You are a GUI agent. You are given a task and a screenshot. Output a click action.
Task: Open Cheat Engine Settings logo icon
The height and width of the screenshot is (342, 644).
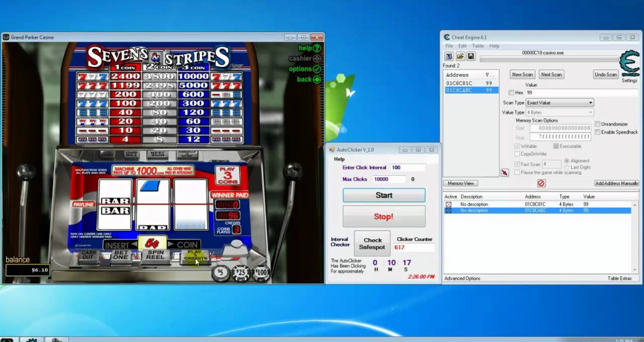(x=630, y=63)
